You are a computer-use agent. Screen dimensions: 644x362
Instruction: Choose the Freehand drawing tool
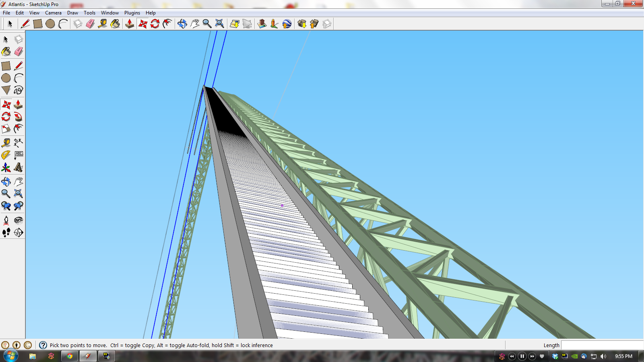[19, 90]
